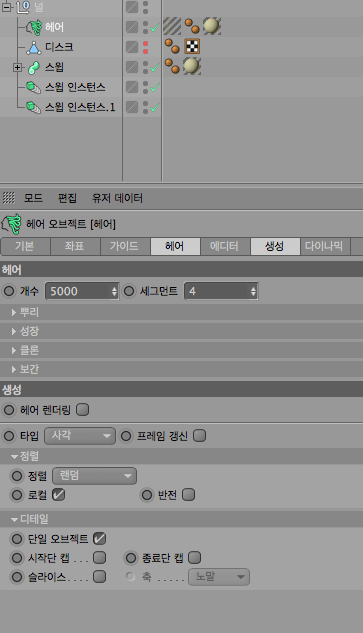The height and width of the screenshot is (633, 363).
Task: Toggle the red visibility dots on the 디스크 row
Action: point(145,47)
